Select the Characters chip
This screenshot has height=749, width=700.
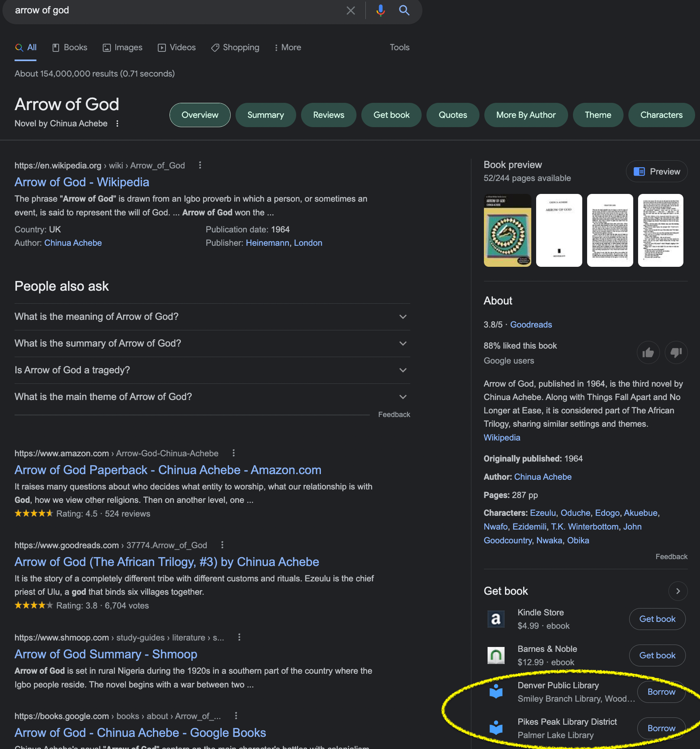coord(662,115)
